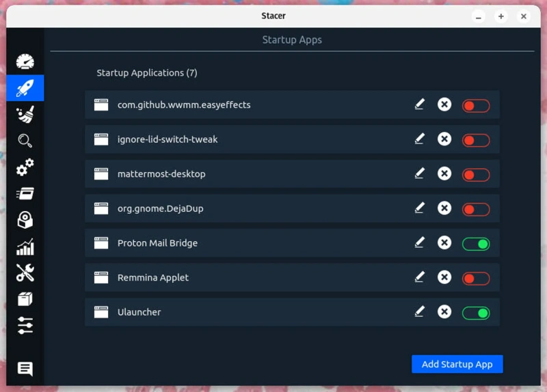This screenshot has width=547, height=392.
Task: Click the Add Startup App button
Action: (457, 364)
